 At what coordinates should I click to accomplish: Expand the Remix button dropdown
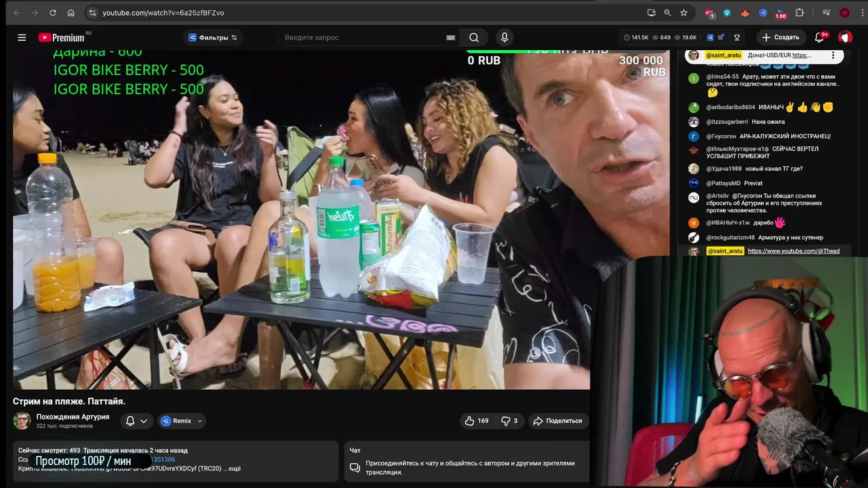tap(199, 421)
